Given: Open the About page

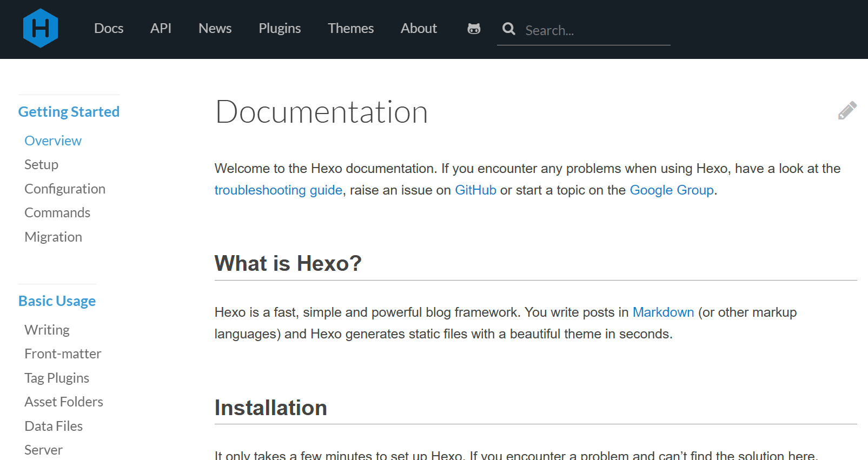Looking at the screenshot, I should (419, 28).
